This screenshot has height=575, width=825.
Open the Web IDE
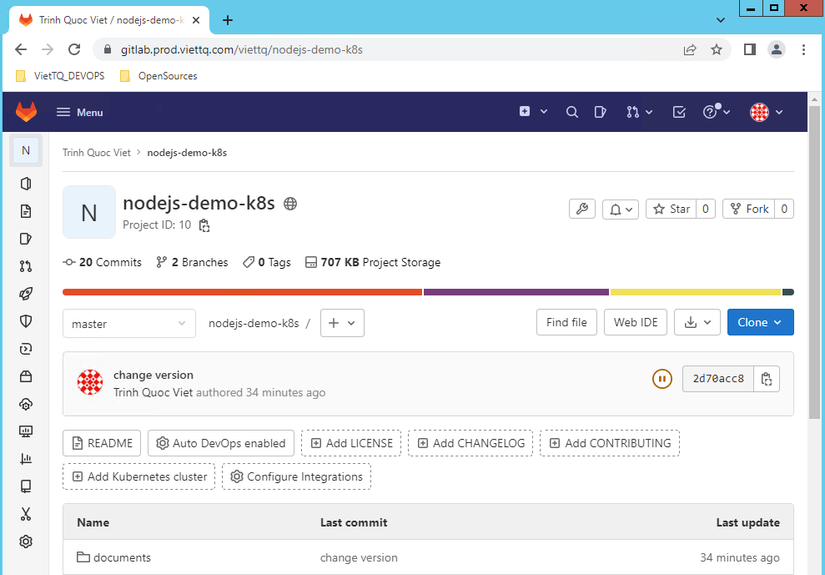636,322
